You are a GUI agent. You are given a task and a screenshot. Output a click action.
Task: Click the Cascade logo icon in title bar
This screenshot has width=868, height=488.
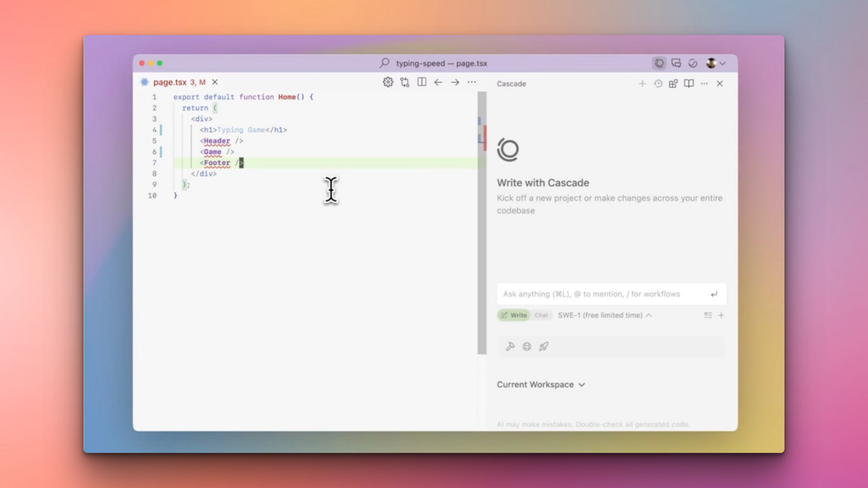pyautogui.click(x=659, y=63)
